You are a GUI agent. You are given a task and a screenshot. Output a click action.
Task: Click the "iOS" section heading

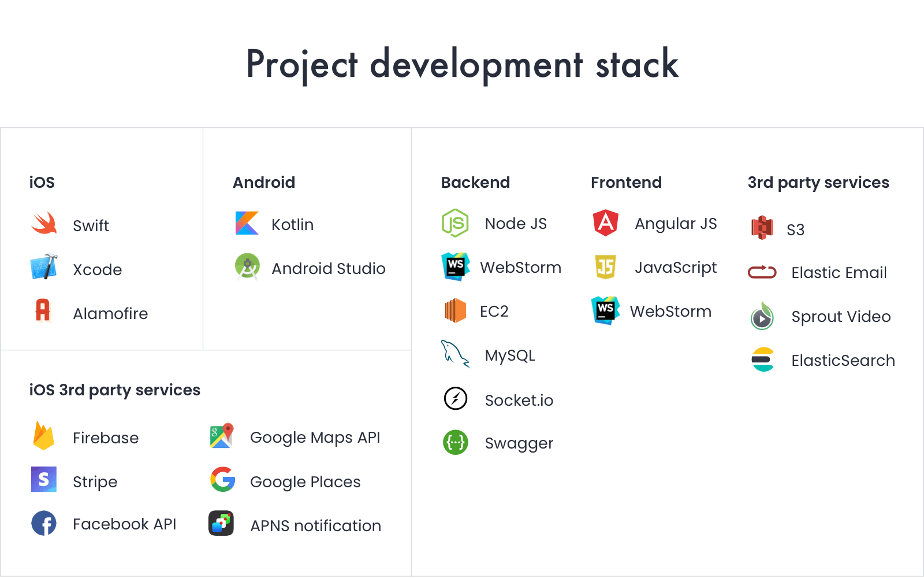click(x=42, y=182)
